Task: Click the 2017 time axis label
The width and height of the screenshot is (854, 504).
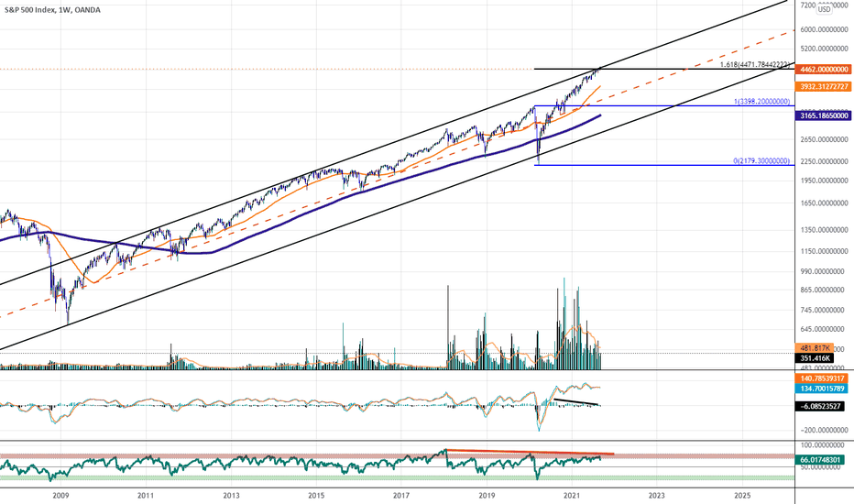Action: coord(401,495)
